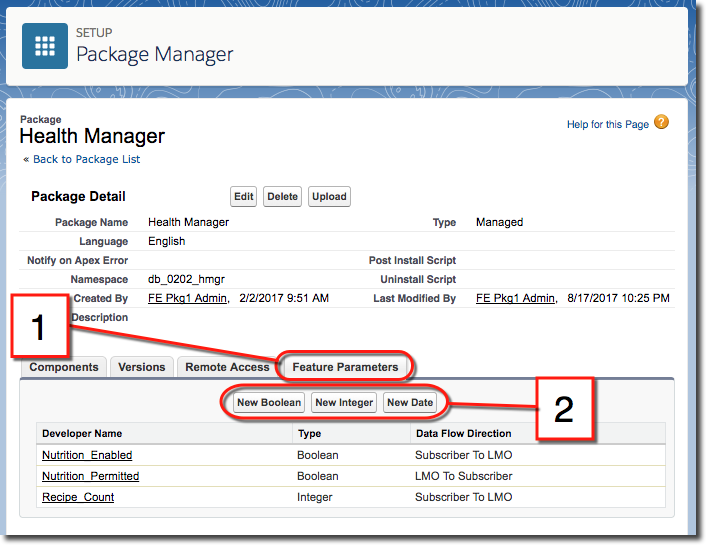706x545 pixels.
Task: Click the Package Detail section heading
Action: coord(78,197)
